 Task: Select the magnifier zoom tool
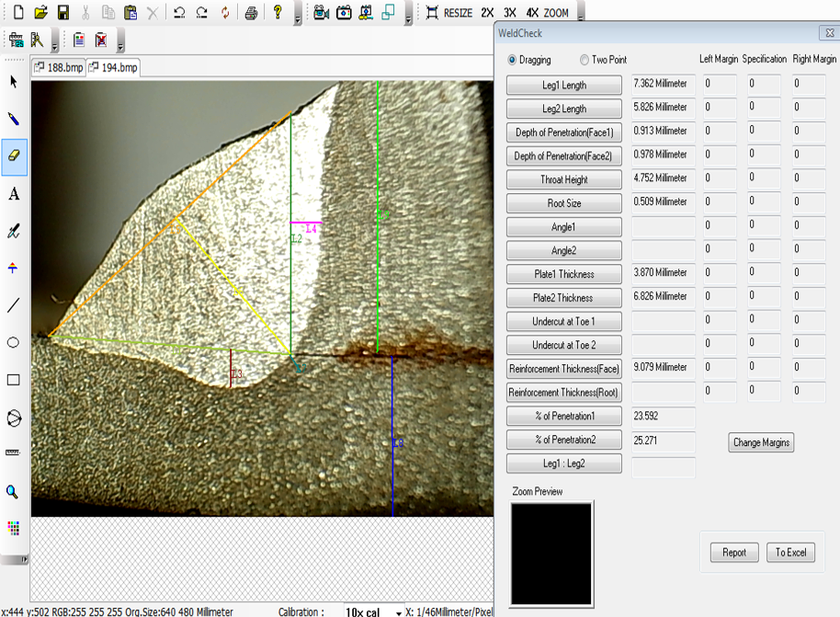pyautogui.click(x=13, y=492)
